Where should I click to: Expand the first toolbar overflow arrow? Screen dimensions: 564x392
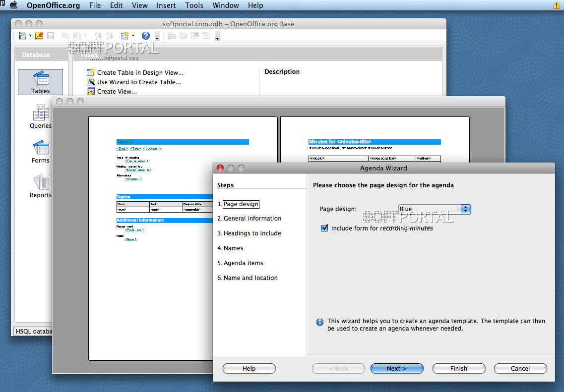pyautogui.click(x=157, y=36)
